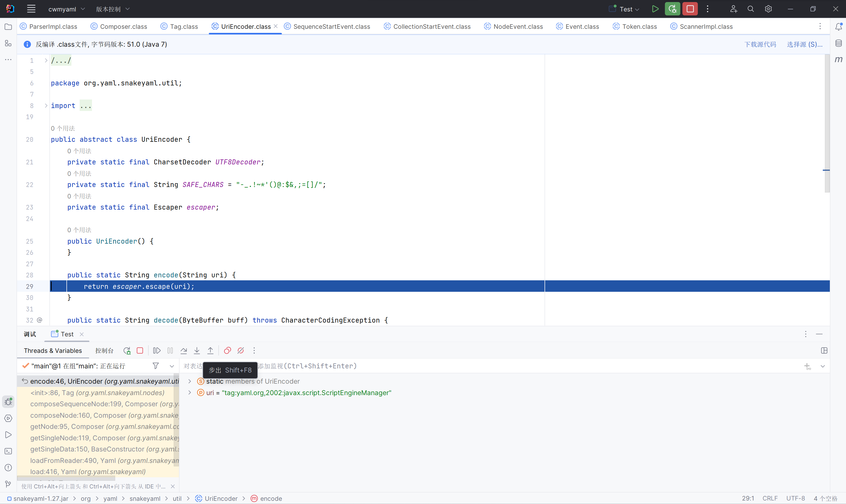Expand static members of UriEncoder
846x504 pixels.
point(190,381)
